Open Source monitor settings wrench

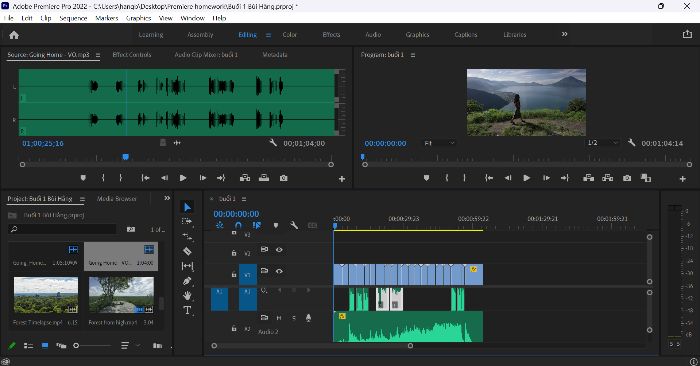point(273,143)
